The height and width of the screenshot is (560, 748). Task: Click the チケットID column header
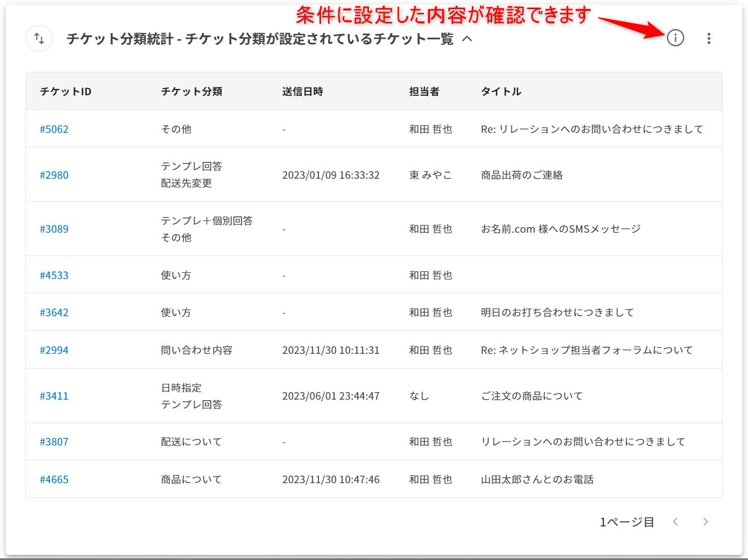click(66, 92)
